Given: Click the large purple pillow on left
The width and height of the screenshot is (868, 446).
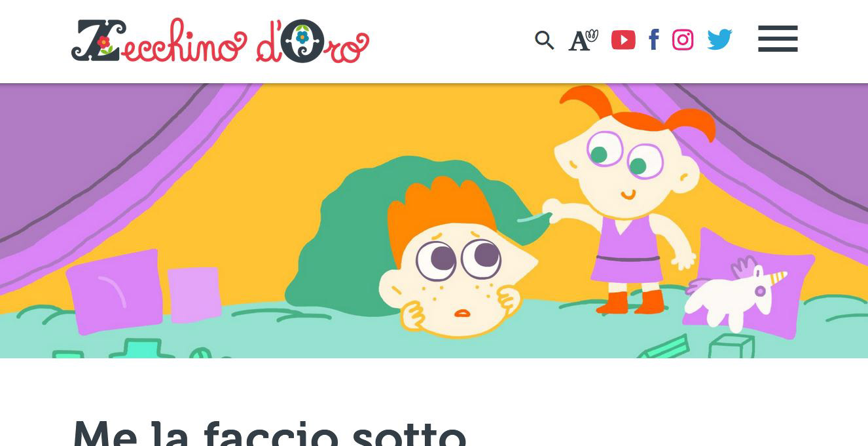Looking at the screenshot, I should coord(114,291).
